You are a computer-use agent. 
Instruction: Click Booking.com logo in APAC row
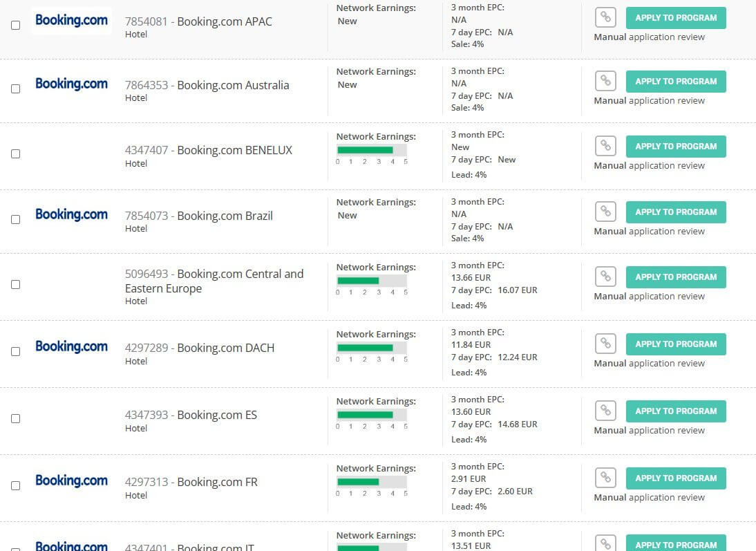coord(71,20)
